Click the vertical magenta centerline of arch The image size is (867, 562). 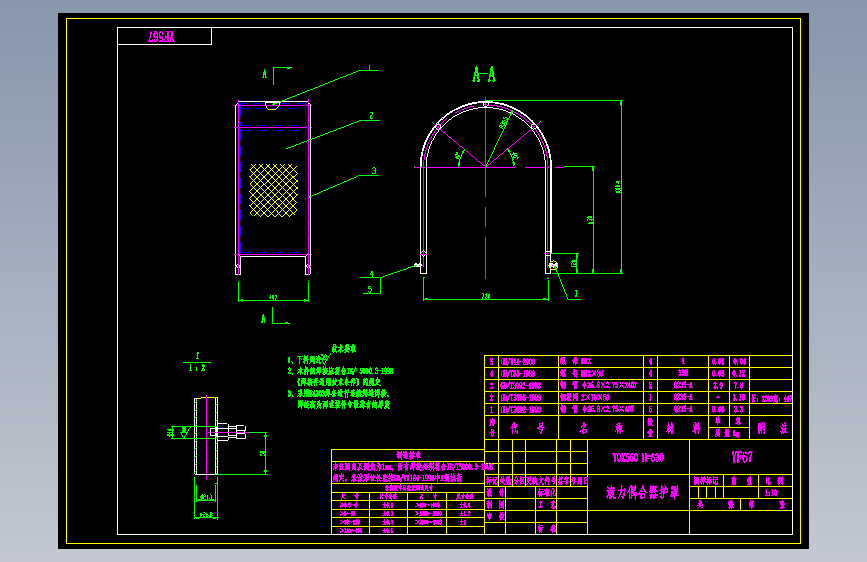tap(485, 188)
